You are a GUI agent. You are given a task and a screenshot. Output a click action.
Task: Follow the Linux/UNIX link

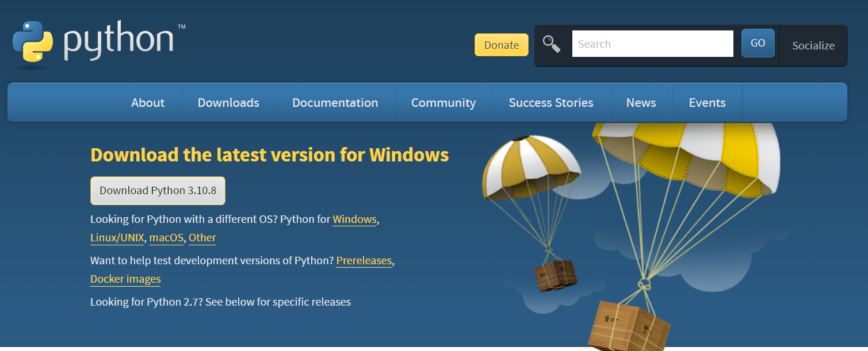117,238
